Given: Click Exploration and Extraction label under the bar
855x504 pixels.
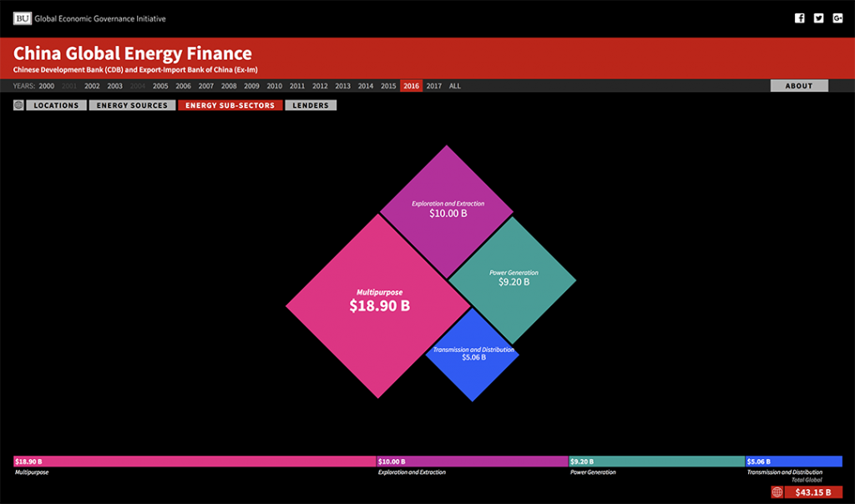Looking at the screenshot, I should pos(412,472).
